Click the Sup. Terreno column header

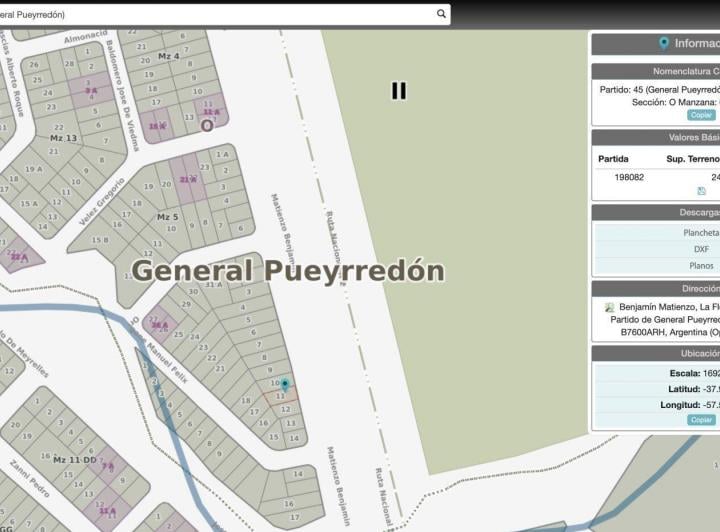pos(692,159)
